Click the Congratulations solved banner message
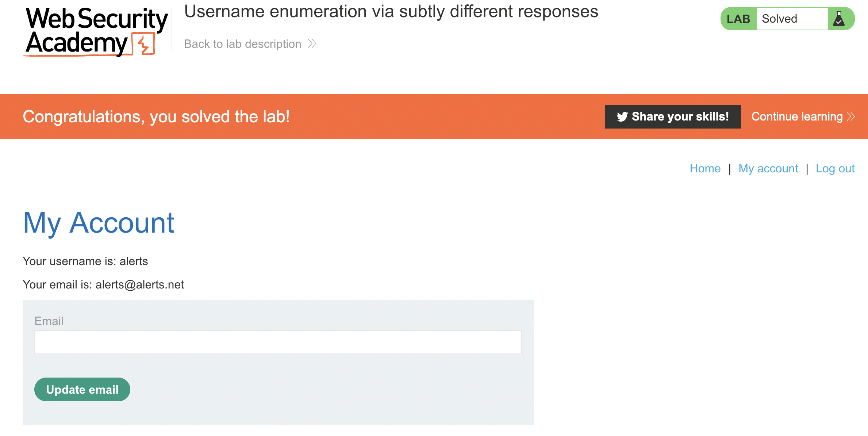This screenshot has height=436, width=868. (x=156, y=117)
